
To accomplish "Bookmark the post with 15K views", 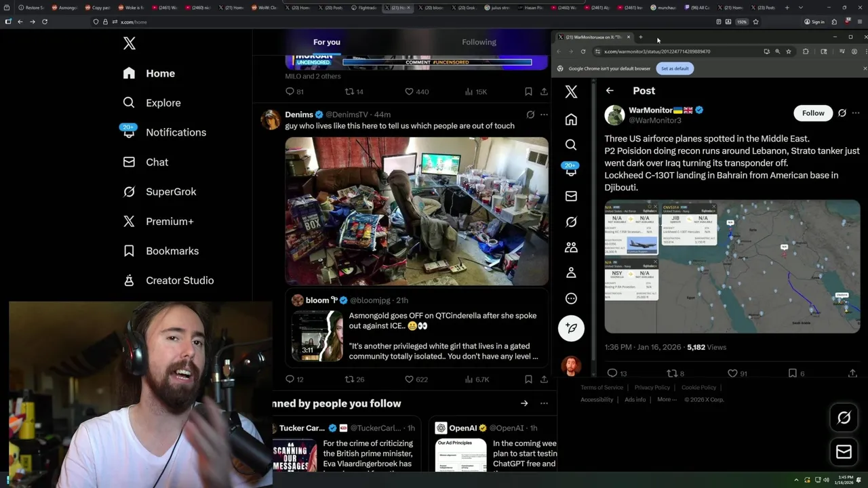I will pyautogui.click(x=528, y=91).
